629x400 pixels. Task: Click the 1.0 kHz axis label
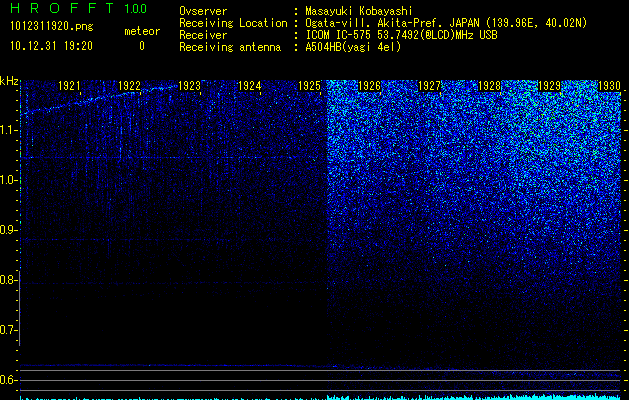[x=8, y=180]
